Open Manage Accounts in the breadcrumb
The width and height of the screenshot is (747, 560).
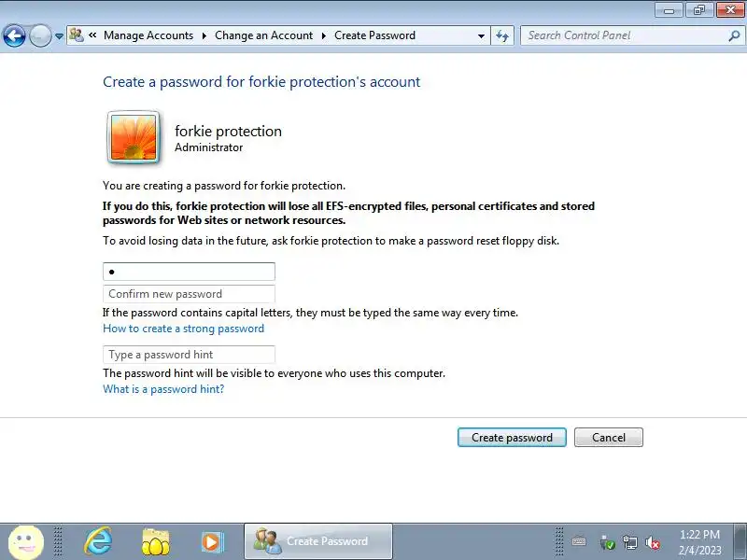[148, 35]
